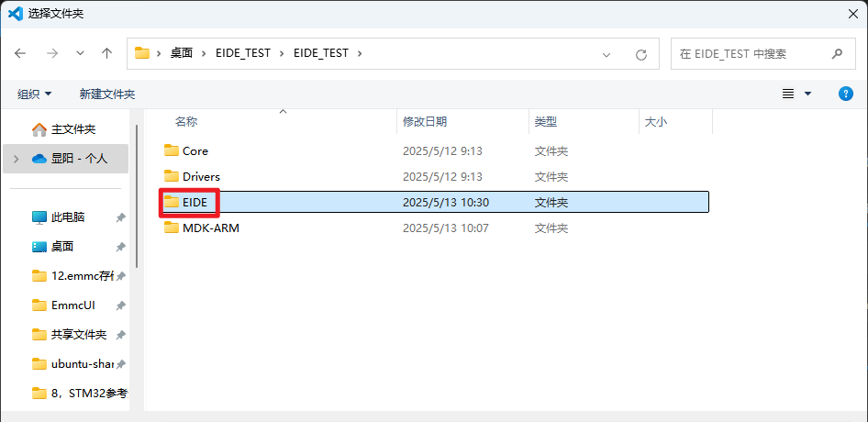The image size is (868, 422).
Task: Select first EIDE_TEST breadcrumb in path
Action: (243, 53)
